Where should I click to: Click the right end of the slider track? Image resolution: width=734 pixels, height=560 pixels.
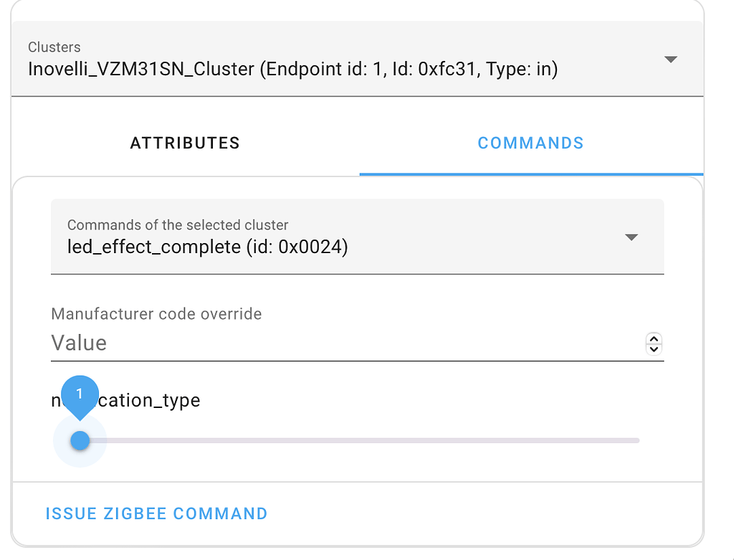(634, 440)
